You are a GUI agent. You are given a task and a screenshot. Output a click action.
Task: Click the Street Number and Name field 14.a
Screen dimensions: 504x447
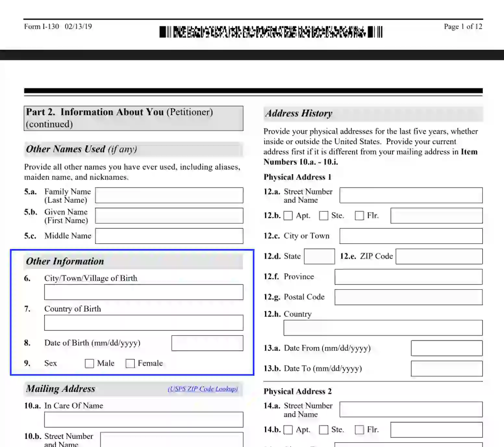410,409
